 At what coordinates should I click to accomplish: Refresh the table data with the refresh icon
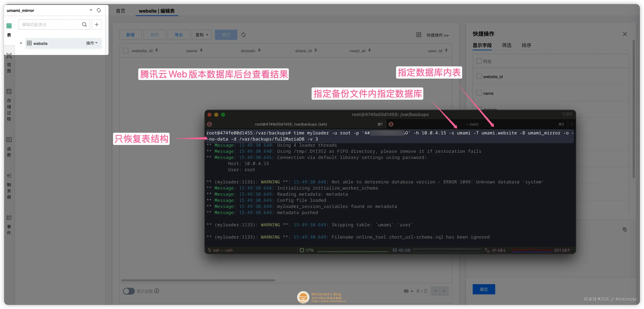243,35
